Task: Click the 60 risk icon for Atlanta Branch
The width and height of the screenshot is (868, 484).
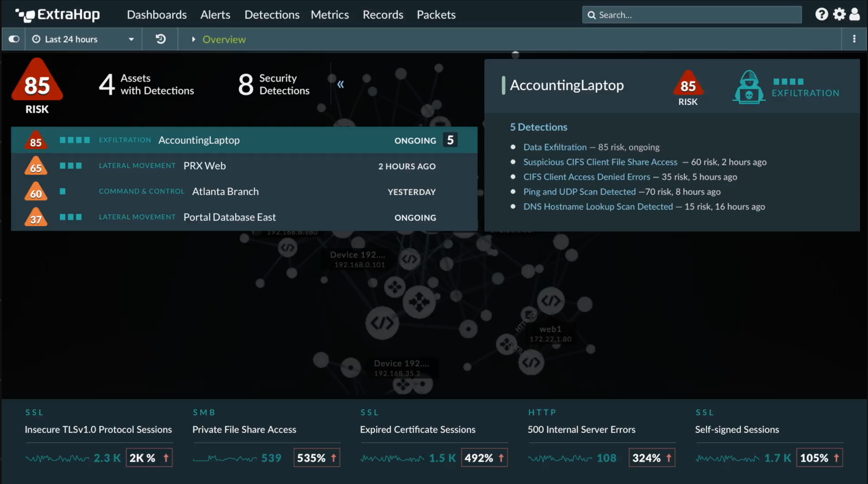Action: click(x=36, y=192)
